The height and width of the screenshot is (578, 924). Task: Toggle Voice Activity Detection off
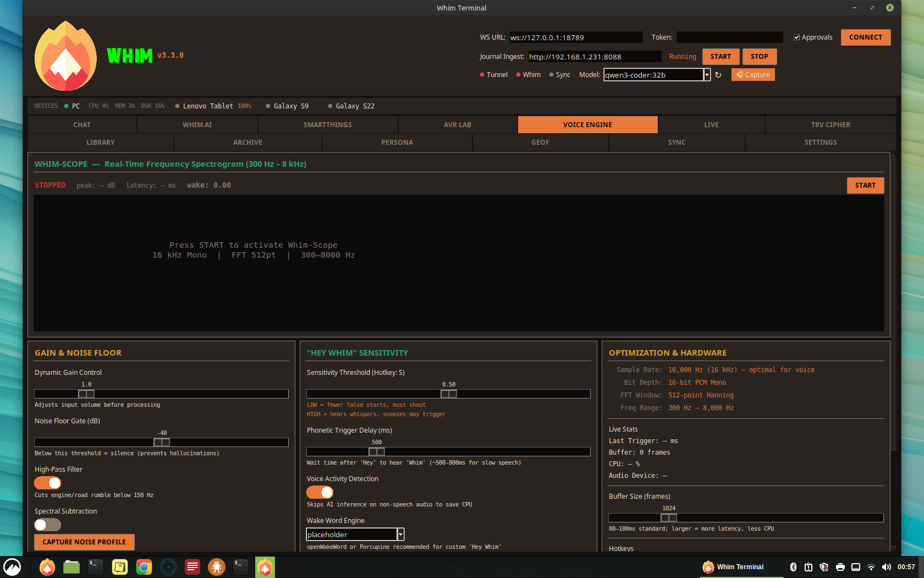click(320, 492)
